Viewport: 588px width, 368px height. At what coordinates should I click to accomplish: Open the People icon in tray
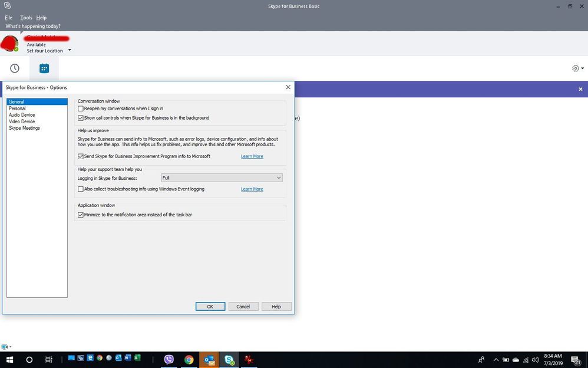481,360
